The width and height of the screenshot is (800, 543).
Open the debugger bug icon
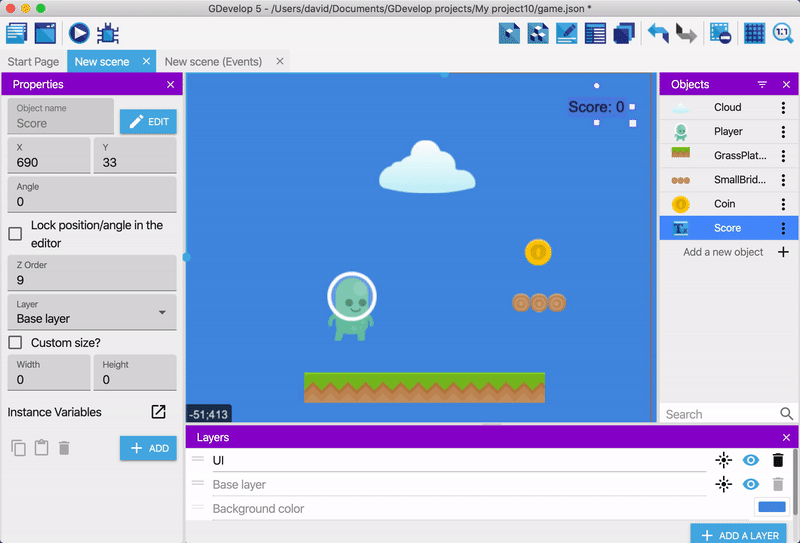[109, 33]
